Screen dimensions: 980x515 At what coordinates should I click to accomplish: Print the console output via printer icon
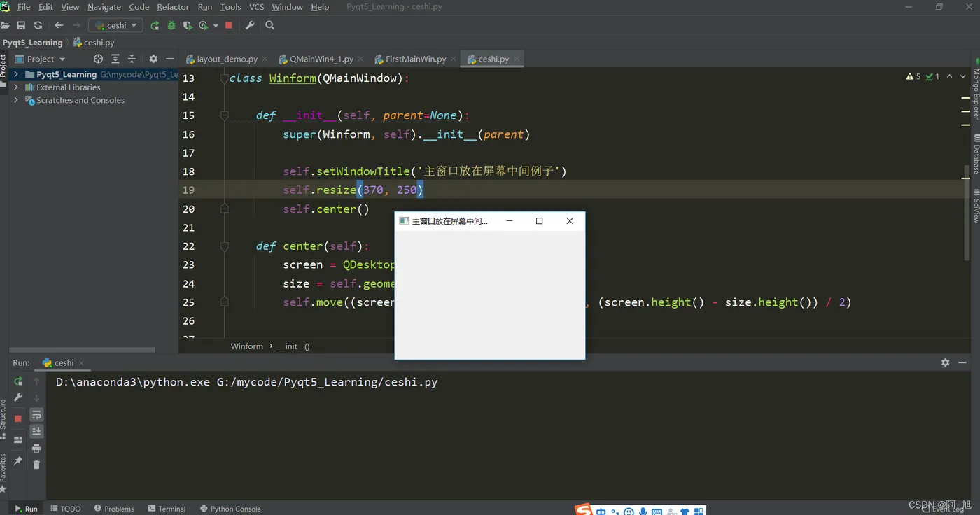pos(36,448)
